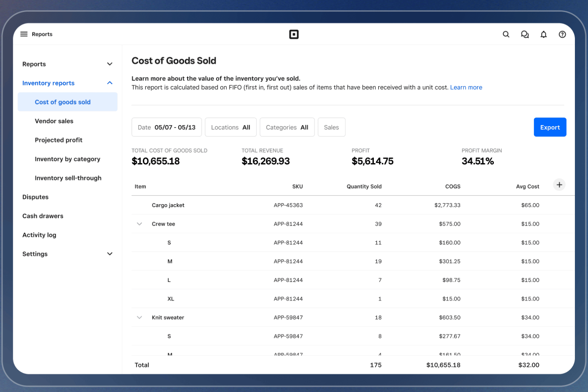Image resolution: width=588 pixels, height=392 pixels.
Task: Switch to the Inventory sell-through report
Action: click(x=68, y=178)
